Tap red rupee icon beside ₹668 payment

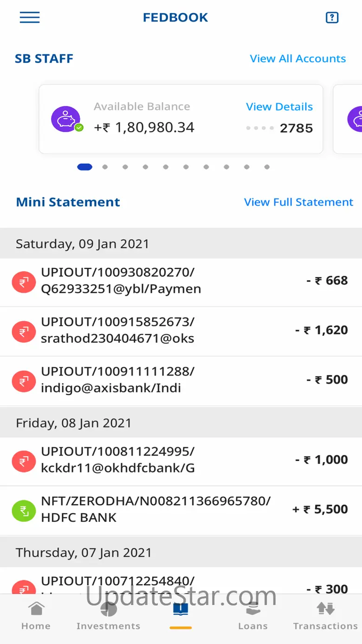24,282
